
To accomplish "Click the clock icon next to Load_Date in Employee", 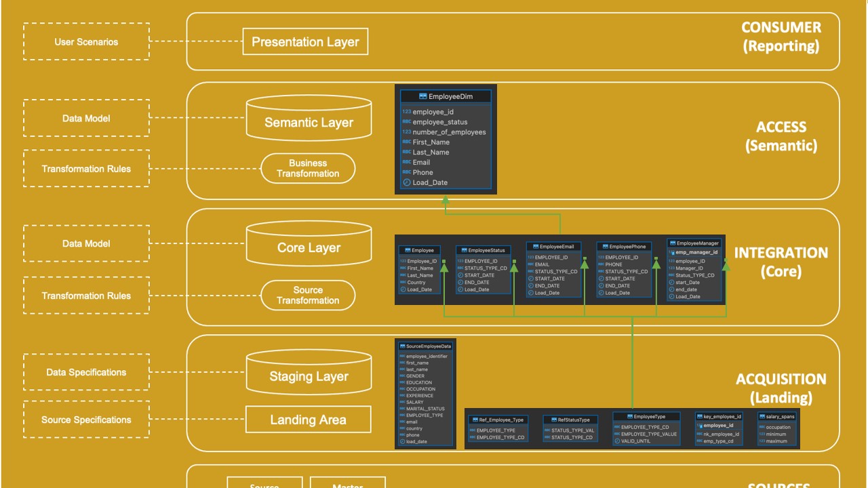I will pos(403,289).
